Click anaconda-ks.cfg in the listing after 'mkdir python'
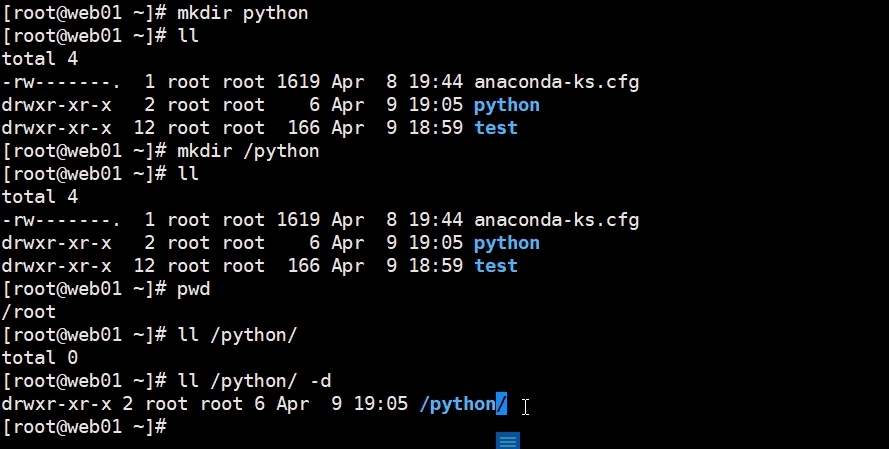 point(557,82)
